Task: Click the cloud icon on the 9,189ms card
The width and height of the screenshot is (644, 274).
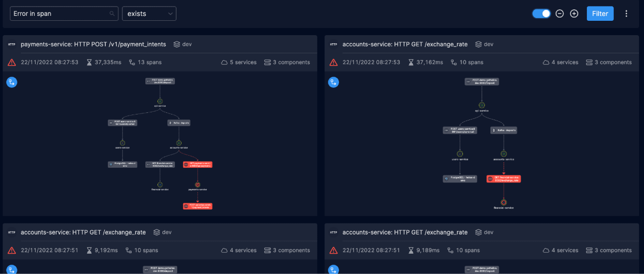Action: tap(546, 250)
